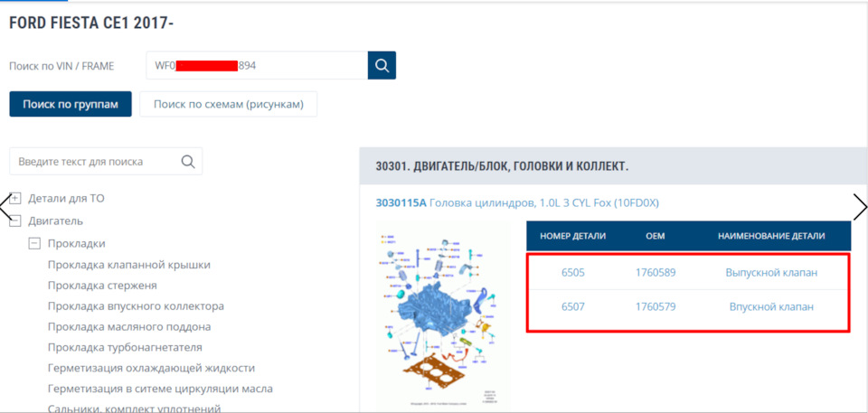Click part number 6507
Viewport: 868px width, 413px height.
point(573,306)
